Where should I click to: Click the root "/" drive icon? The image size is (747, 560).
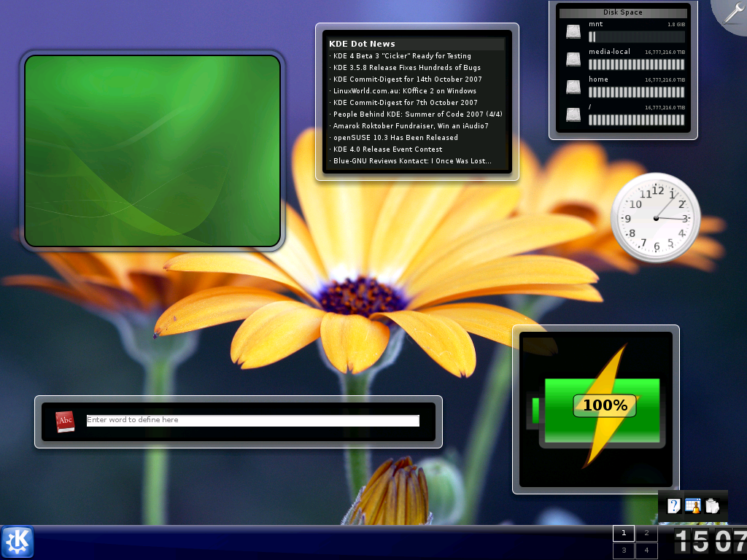[x=573, y=114]
